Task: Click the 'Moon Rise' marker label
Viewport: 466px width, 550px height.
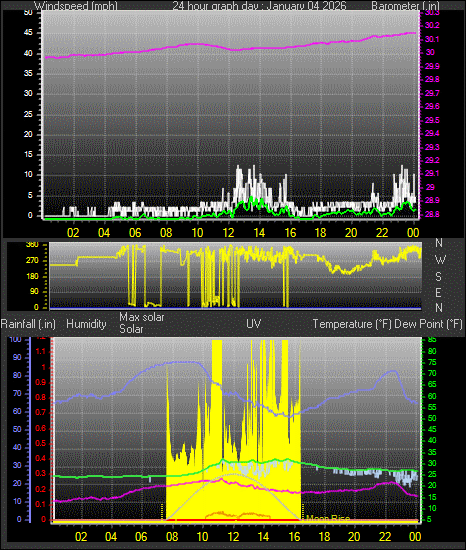Action: point(328,518)
